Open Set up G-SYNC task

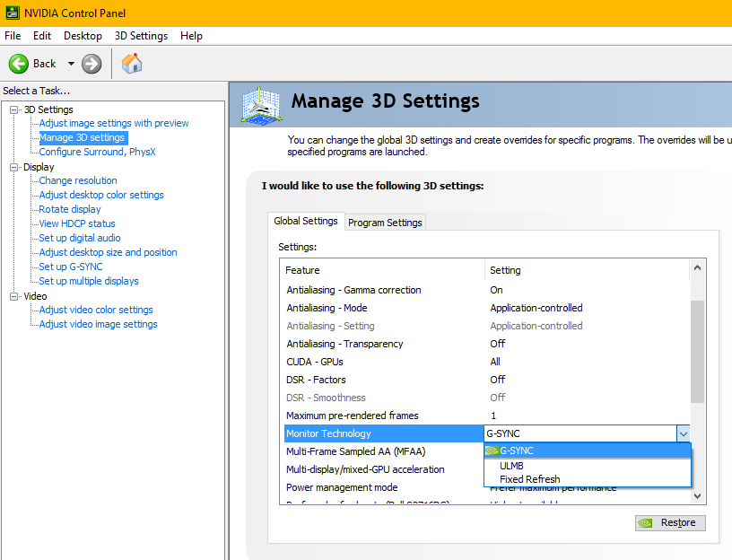pyautogui.click(x=71, y=267)
